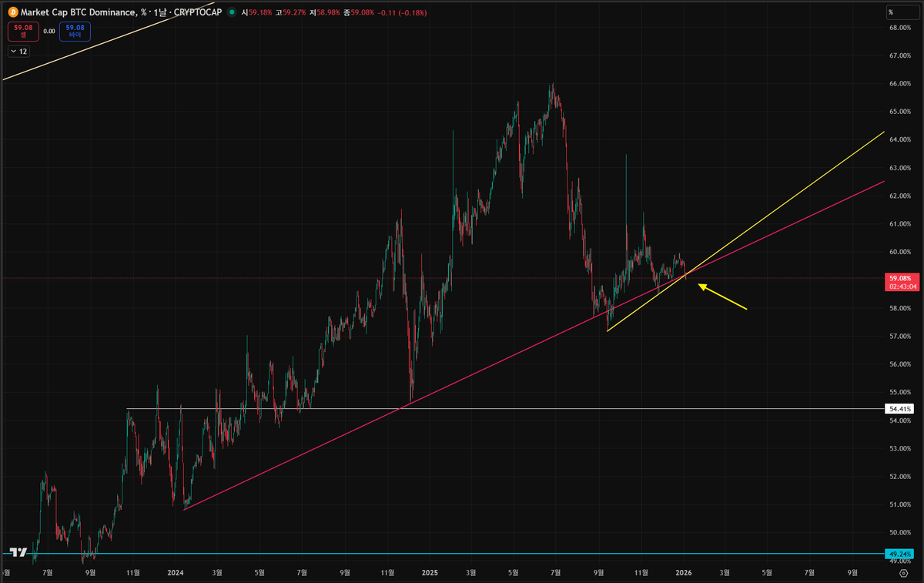This screenshot has width=924, height=583.
Task: Click the TradingView logo in chart corner
Action: pyautogui.click(x=19, y=551)
